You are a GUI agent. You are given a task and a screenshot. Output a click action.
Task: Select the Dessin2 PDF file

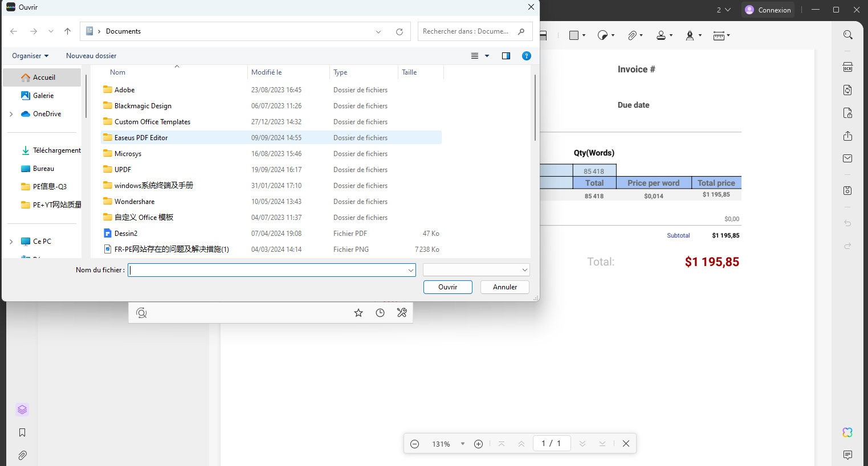(x=271, y=234)
